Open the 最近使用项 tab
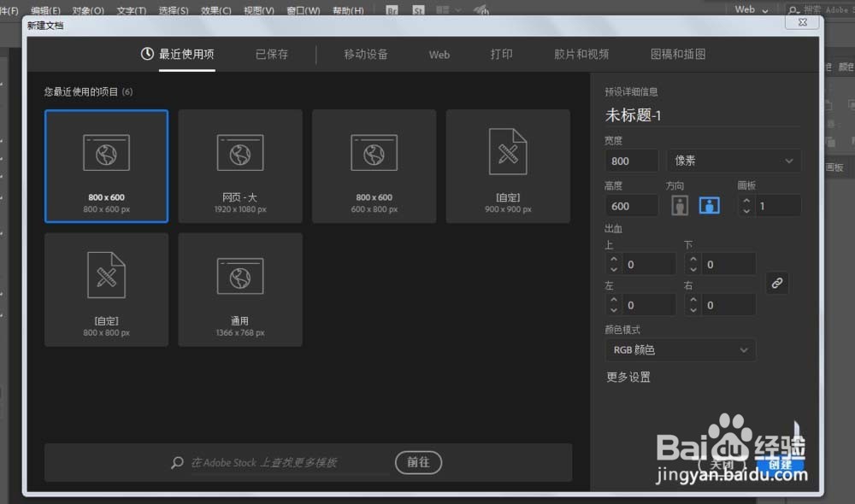Image resolution: width=855 pixels, height=504 pixels. [186, 54]
